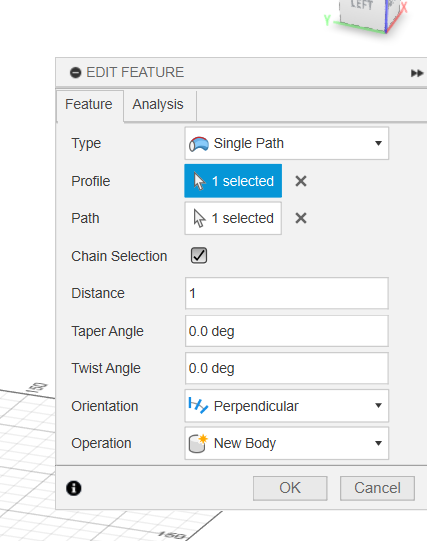Clear the Path selection with X

301,218
